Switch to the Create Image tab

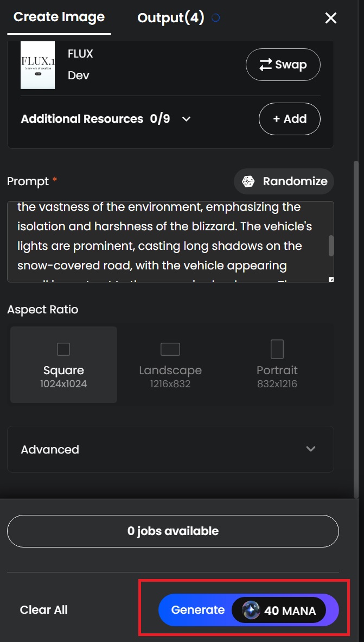pyautogui.click(x=59, y=17)
